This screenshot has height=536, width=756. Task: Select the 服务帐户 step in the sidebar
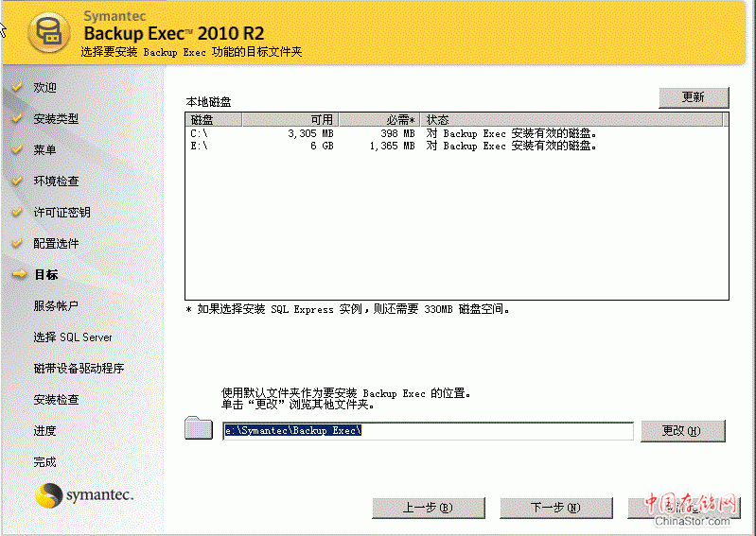(56, 306)
